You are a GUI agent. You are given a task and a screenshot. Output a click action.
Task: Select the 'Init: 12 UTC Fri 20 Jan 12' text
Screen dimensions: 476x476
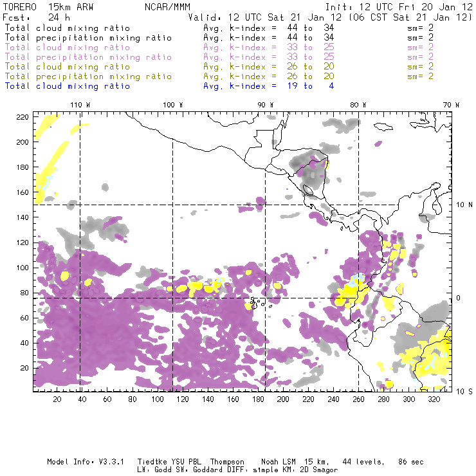click(399, 7)
